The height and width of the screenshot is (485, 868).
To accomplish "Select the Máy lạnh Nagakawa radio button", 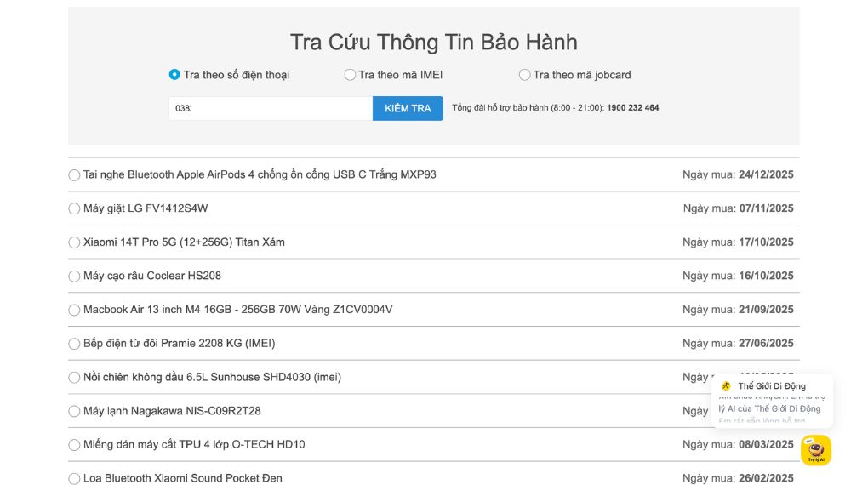I will 74,411.
